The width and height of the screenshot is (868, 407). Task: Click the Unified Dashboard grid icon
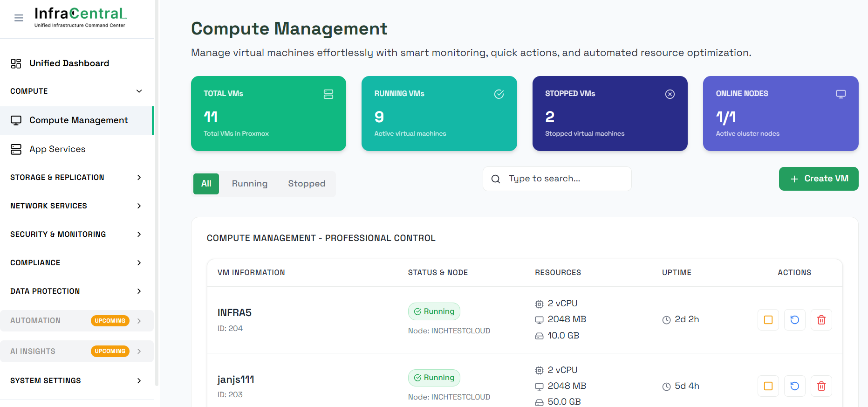[16, 63]
